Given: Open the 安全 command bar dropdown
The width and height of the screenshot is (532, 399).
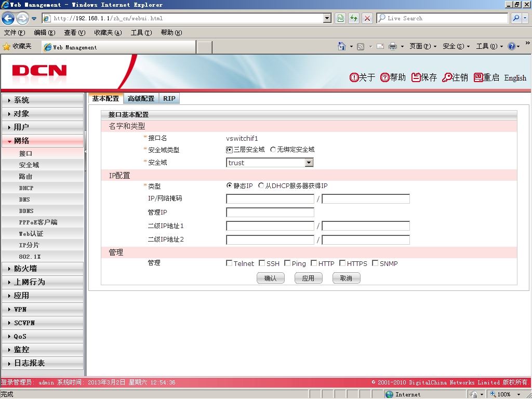Looking at the screenshot, I should coord(456,46).
